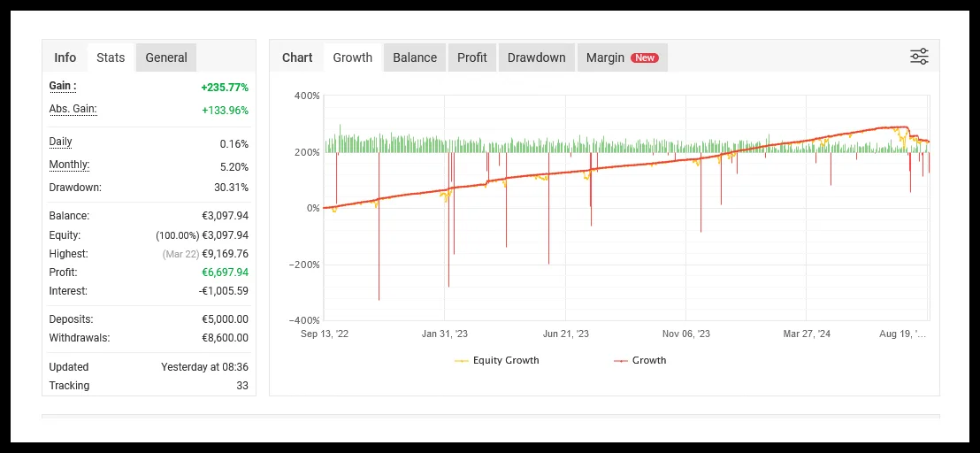Click the 400% y-axis label

point(307,96)
